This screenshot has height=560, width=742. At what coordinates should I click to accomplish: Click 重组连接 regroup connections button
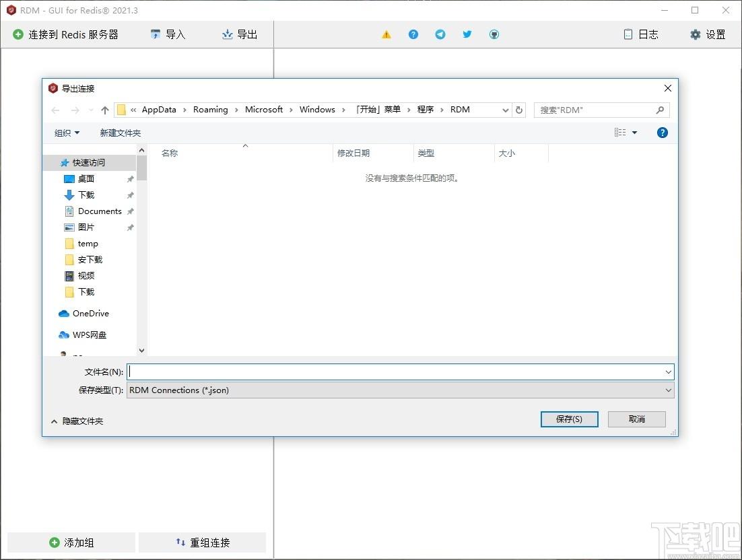tap(203, 542)
